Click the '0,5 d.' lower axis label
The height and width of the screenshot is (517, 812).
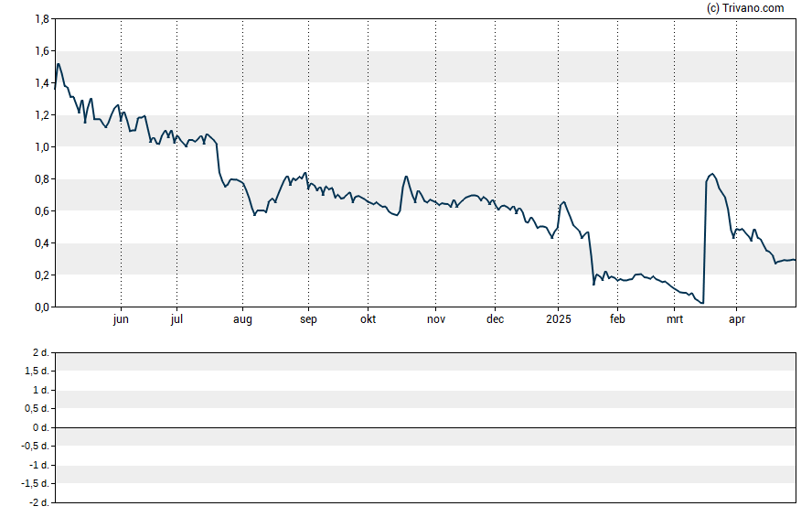click(x=37, y=409)
